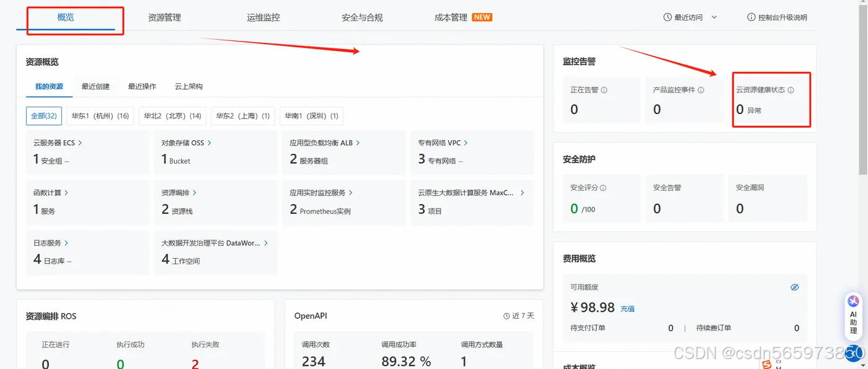Viewport: 868px width, 369px height.
Task: Select the 全部(32) region filter
Action: [x=43, y=116]
